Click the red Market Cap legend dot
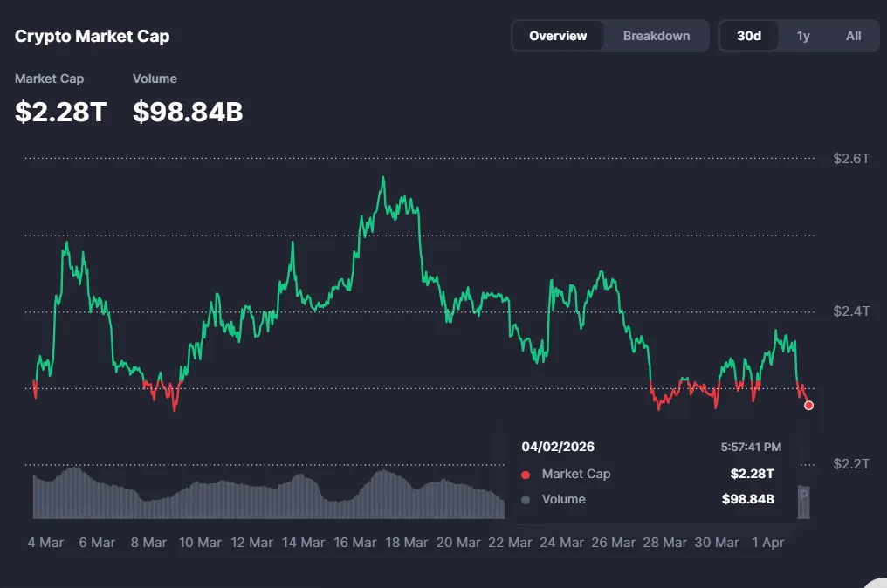 [526, 474]
